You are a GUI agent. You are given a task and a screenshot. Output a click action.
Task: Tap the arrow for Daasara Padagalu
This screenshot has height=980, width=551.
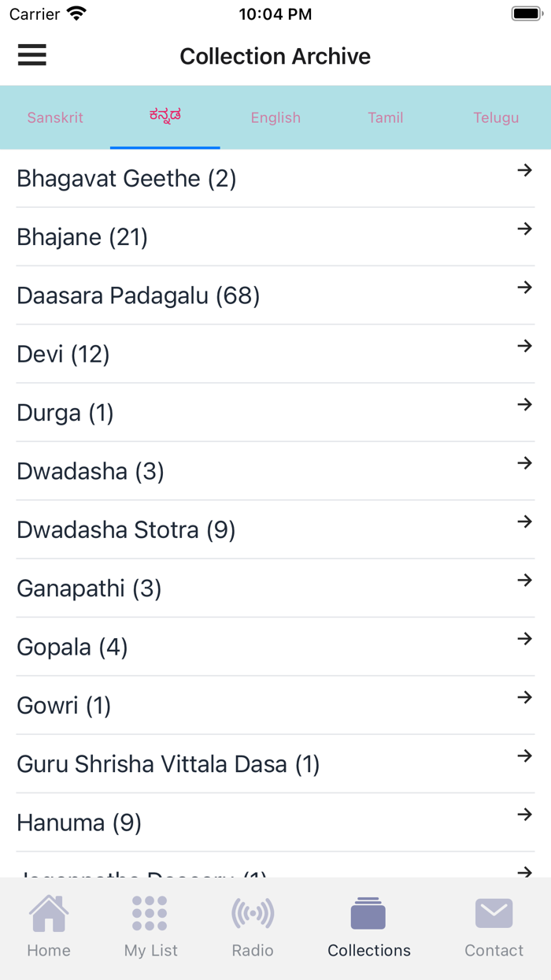click(523, 288)
